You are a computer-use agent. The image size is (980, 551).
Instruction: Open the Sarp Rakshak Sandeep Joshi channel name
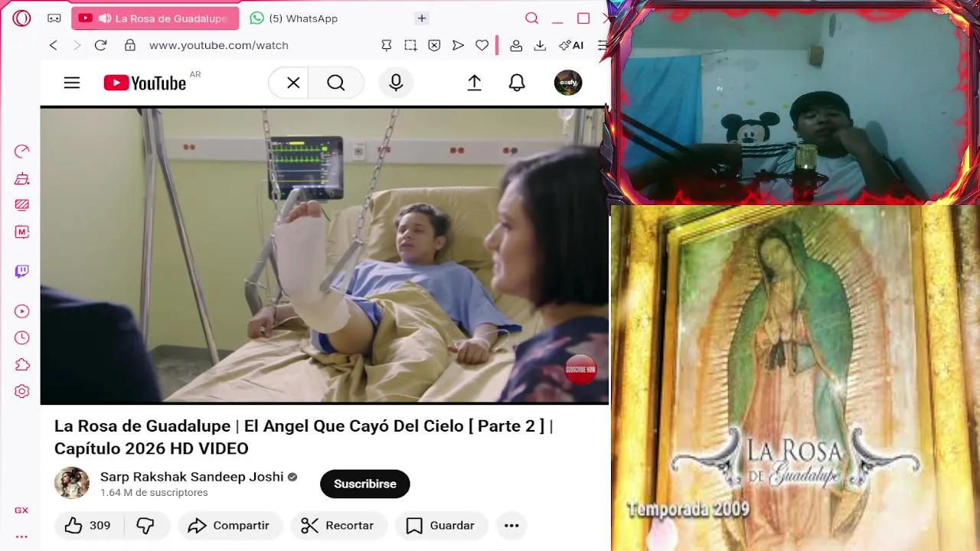(191, 477)
